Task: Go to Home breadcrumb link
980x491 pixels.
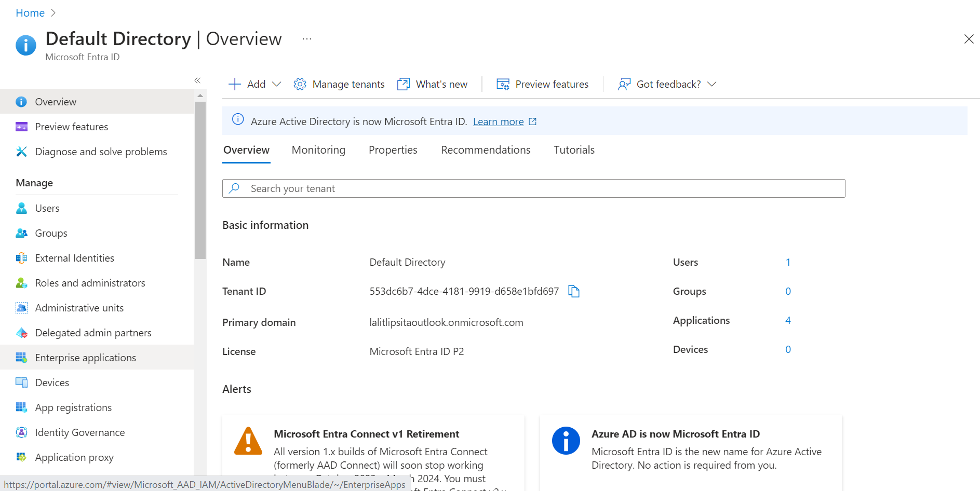Action: pyautogui.click(x=30, y=13)
